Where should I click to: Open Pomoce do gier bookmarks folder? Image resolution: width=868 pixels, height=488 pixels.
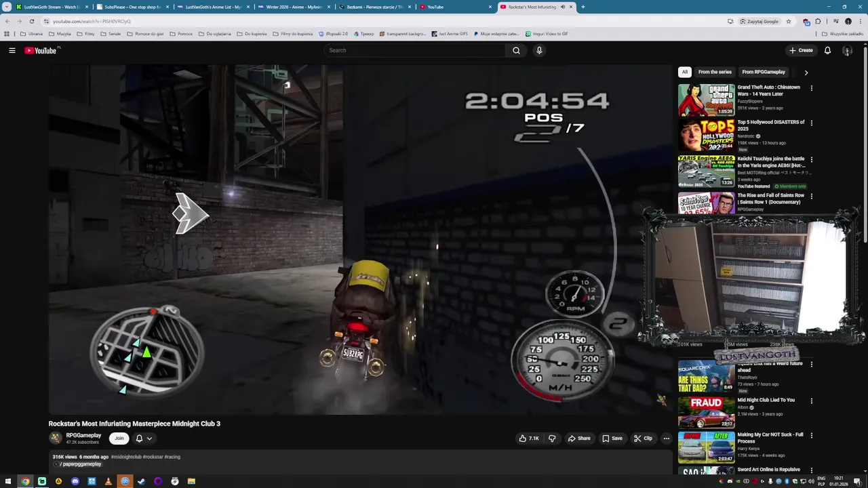[146, 33]
